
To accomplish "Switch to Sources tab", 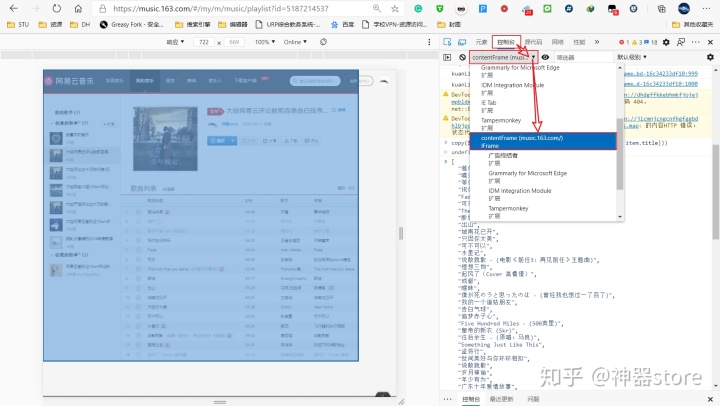I will (x=533, y=42).
